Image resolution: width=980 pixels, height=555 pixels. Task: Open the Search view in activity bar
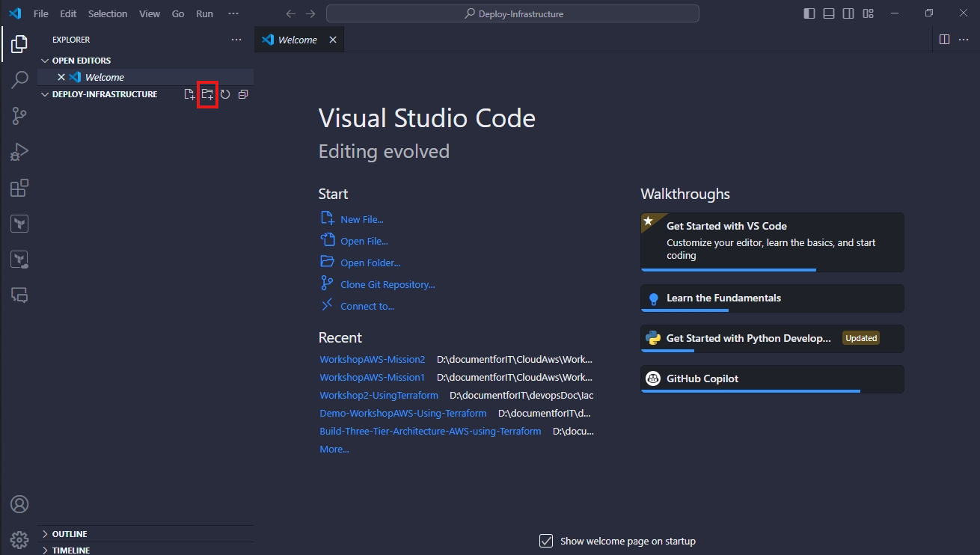click(x=19, y=80)
